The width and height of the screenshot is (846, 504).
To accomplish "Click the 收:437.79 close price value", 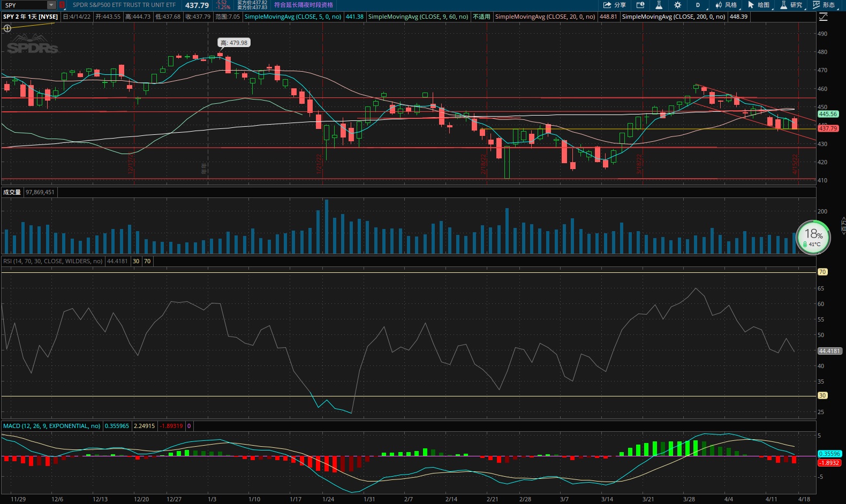I will coord(198,17).
